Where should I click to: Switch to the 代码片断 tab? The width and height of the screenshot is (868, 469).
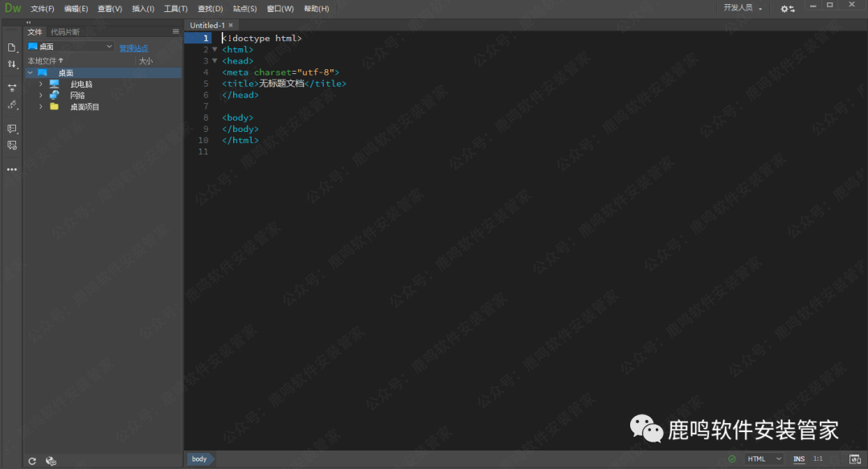pyautogui.click(x=65, y=32)
